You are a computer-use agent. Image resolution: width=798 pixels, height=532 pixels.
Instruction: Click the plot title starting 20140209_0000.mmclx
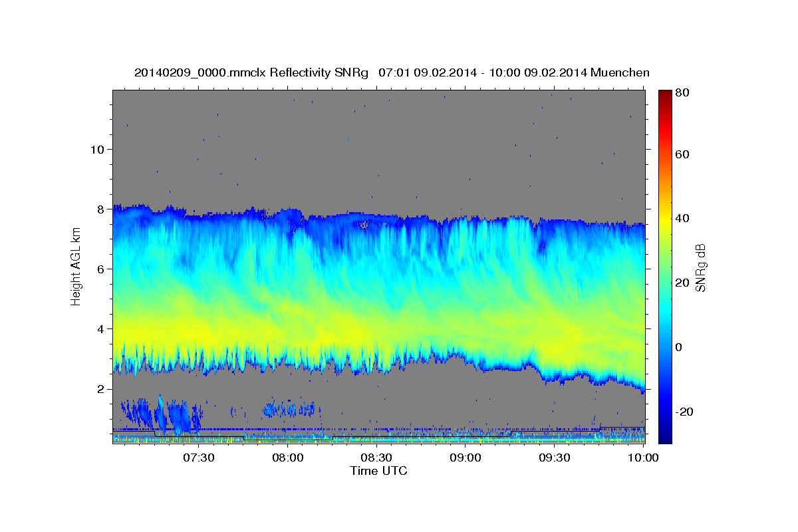(392, 72)
